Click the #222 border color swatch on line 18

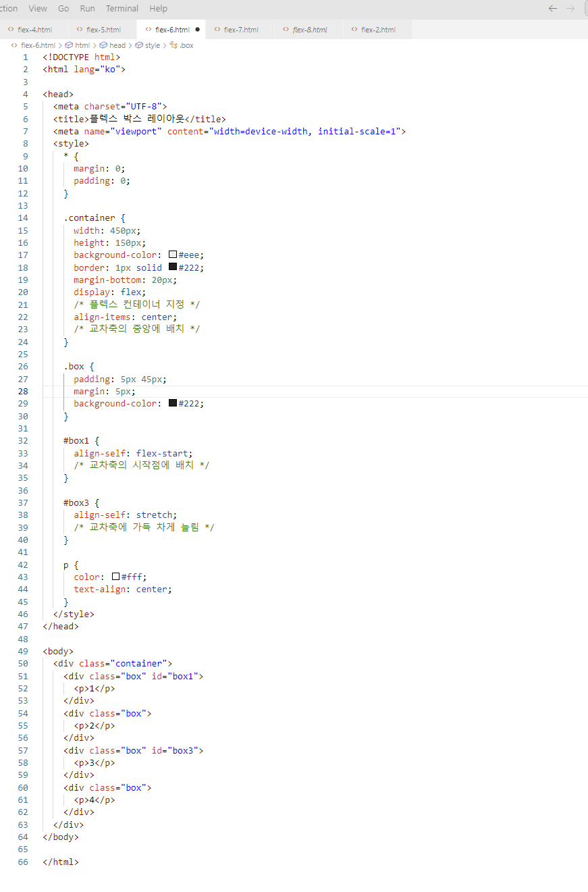click(x=173, y=267)
